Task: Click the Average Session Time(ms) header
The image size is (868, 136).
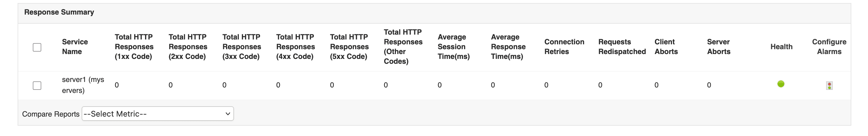Action: pyautogui.click(x=453, y=47)
